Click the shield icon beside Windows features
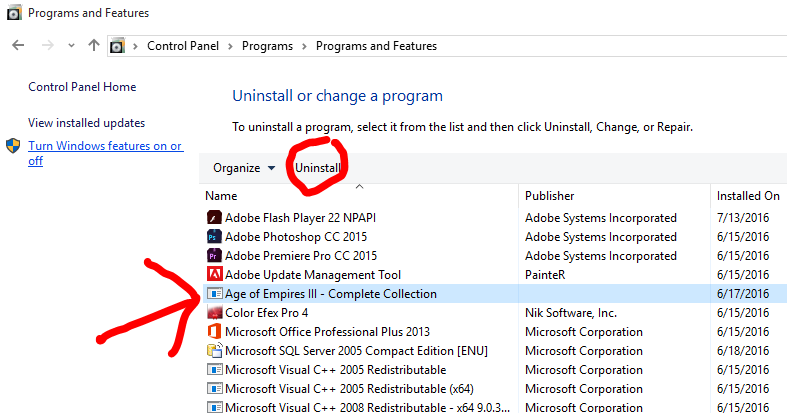 point(13,146)
